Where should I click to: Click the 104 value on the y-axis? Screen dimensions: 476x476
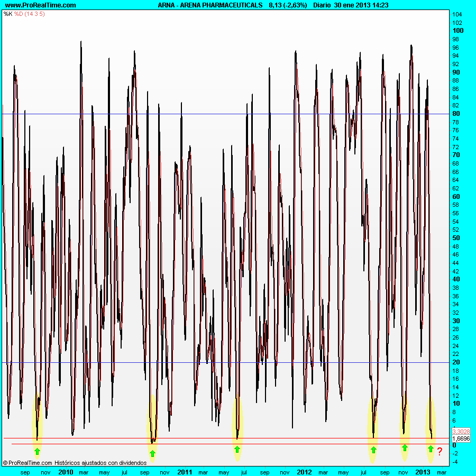tap(457, 14)
